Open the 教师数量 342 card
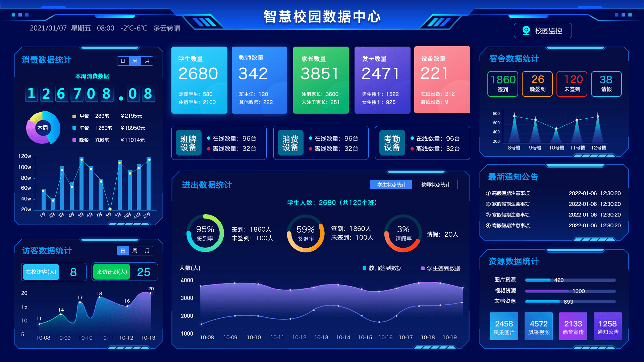This screenshot has width=644, height=362. pos(259,80)
